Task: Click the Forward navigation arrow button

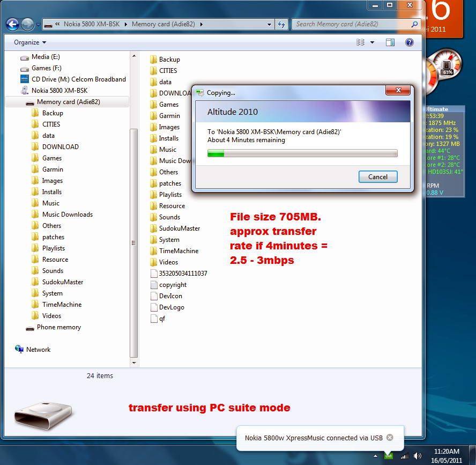Action: (27, 24)
